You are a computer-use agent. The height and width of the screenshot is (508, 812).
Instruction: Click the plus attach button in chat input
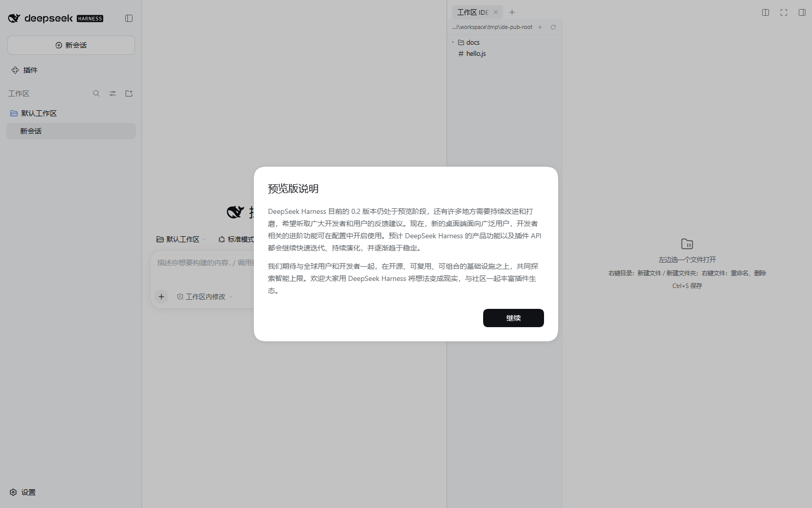[161, 297]
